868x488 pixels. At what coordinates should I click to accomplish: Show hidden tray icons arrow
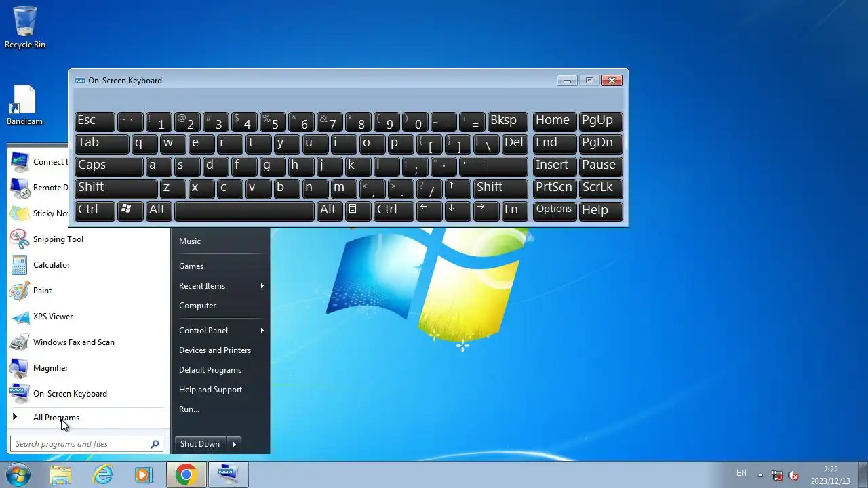pos(760,475)
